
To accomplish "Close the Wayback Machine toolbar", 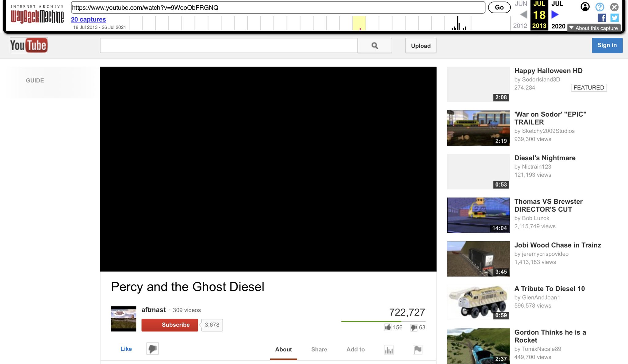I will (614, 7).
